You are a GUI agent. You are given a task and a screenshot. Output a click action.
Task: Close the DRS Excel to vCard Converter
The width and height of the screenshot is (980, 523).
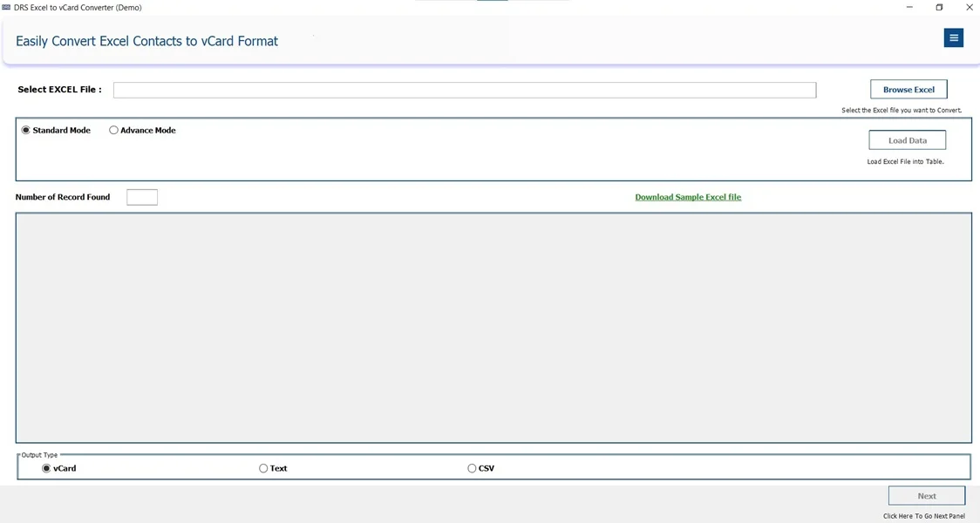[x=969, y=7]
